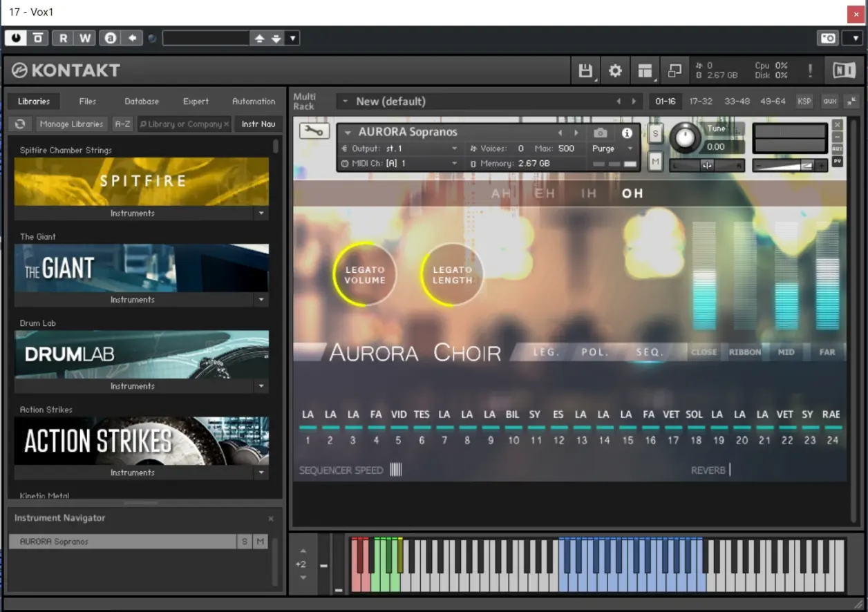Solo the AURORA Sopranos instrument

click(655, 133)
